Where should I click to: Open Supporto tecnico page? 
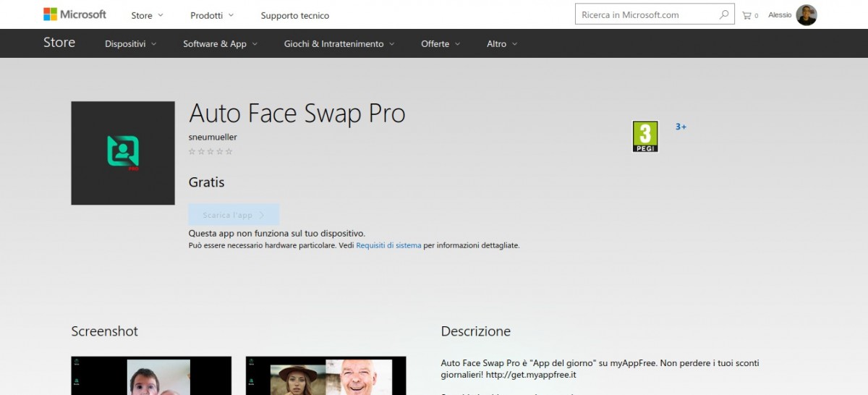tap(294, 15)
